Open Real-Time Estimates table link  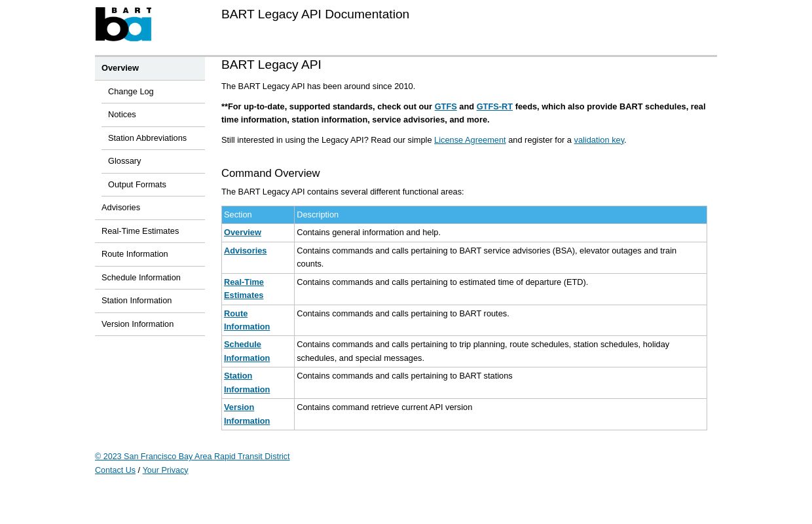pos(244,288)
